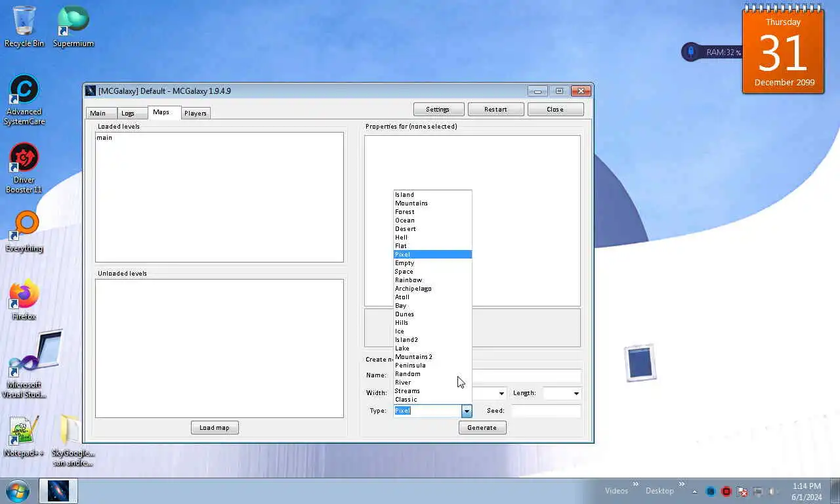Open the Supermium browser shortcut
This screenshot has height=504, width=840.
click(73, 26)
